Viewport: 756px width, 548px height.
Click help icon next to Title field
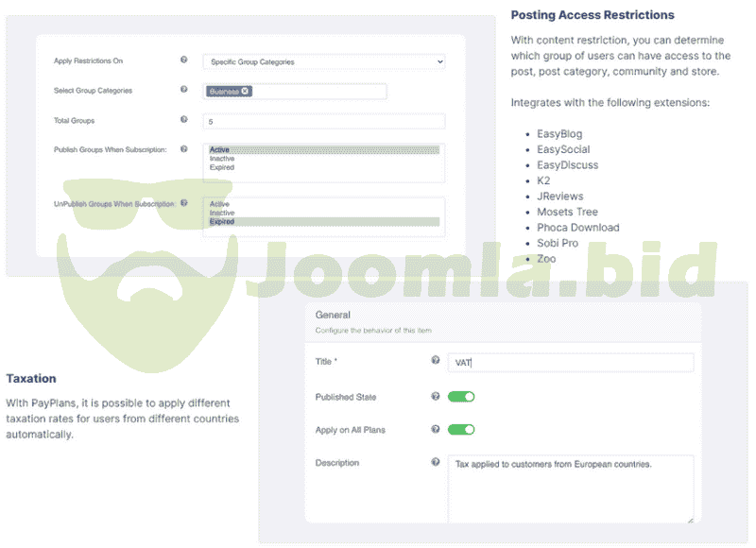click(436, 361)
